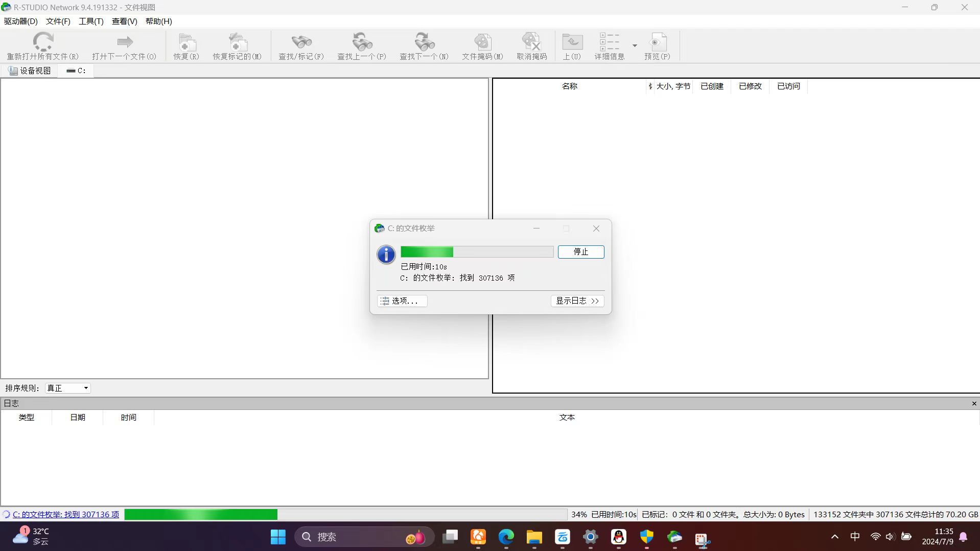Click the Recover (恢复) toolbar icon
This screenshot has width=980, height=551.
tap(186, 42)
